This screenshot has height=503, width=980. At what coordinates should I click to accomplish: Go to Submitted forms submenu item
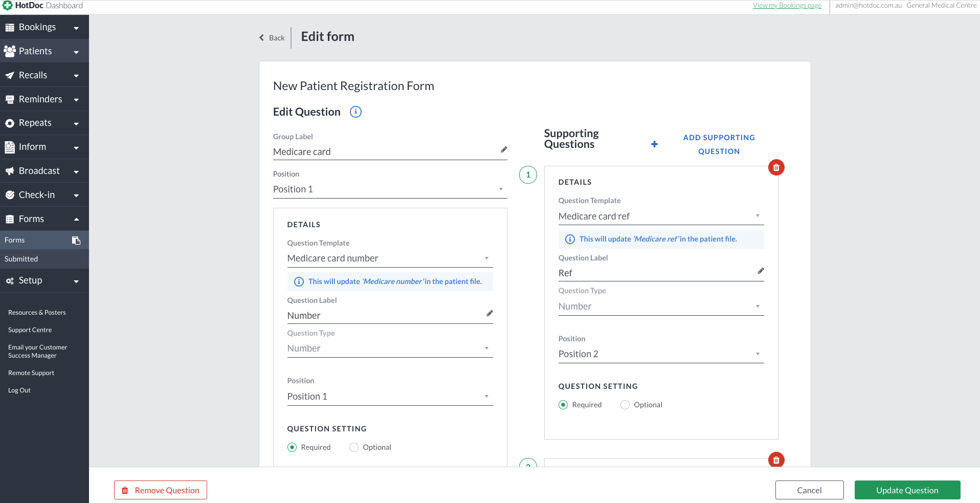pos(44,259)
